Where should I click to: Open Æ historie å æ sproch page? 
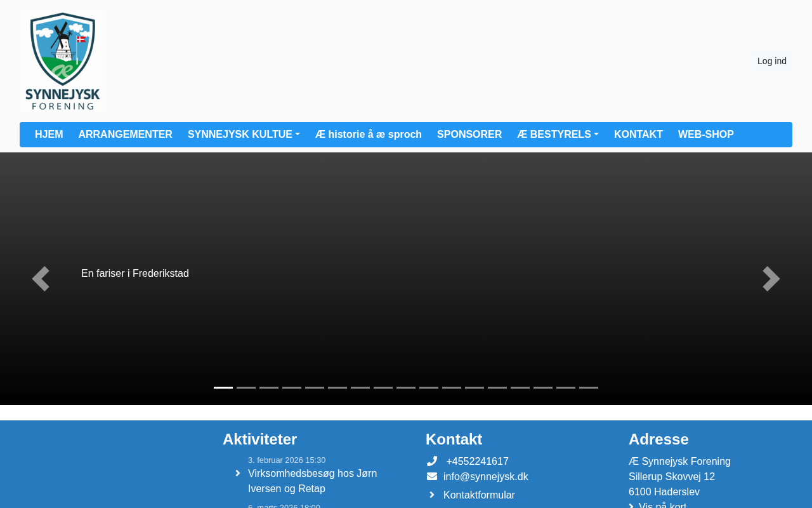click(369, 135)
